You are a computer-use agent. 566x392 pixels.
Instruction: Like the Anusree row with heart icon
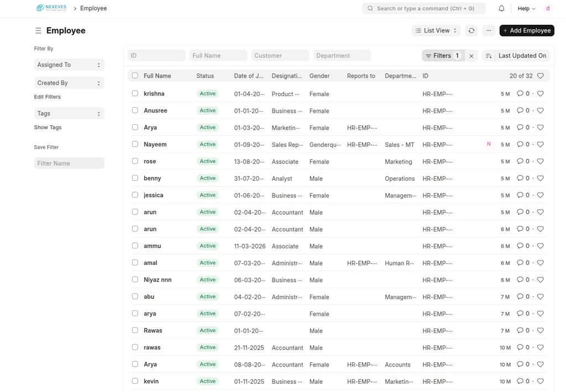[541, 110]
